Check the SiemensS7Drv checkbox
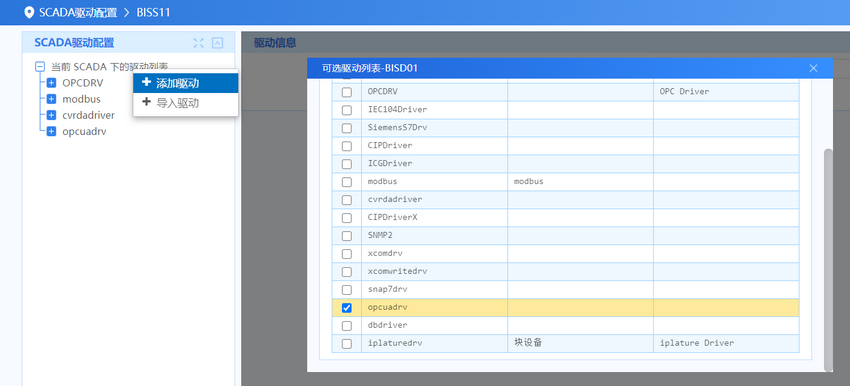 click(347, 128)
